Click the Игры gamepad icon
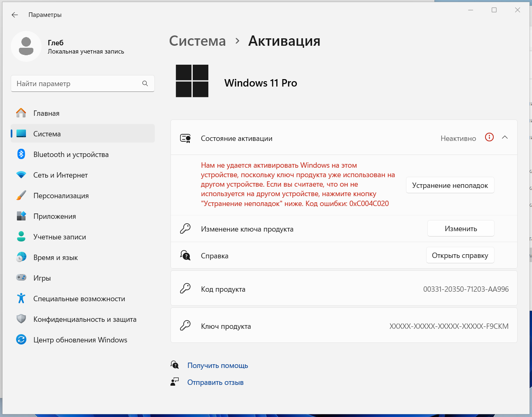532x417 pixels. [21, 278]
